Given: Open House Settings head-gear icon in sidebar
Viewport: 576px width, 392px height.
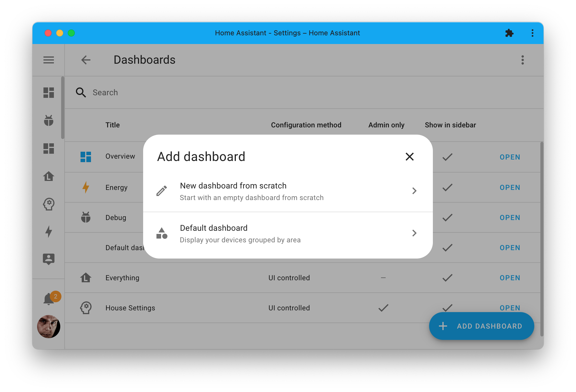Looking at the screenshot, I should point(49,204).
